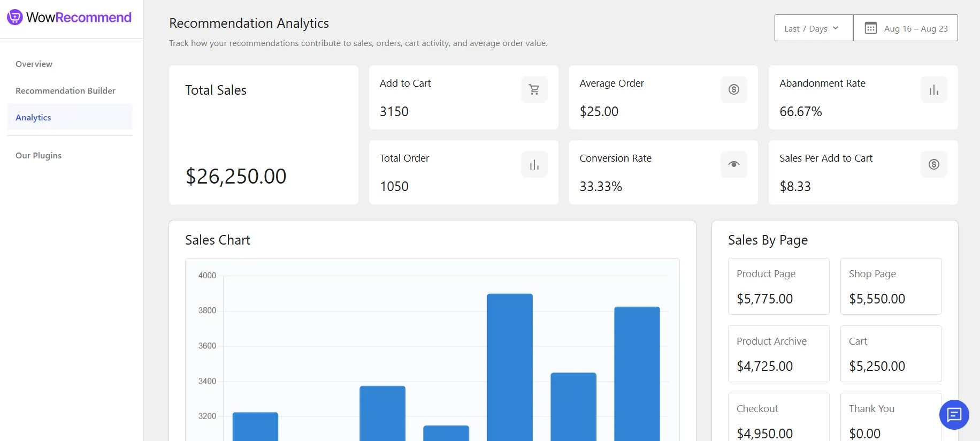The image size is (980, 441).
Task: Click the 4000 y-axis label
Action: 207,276
